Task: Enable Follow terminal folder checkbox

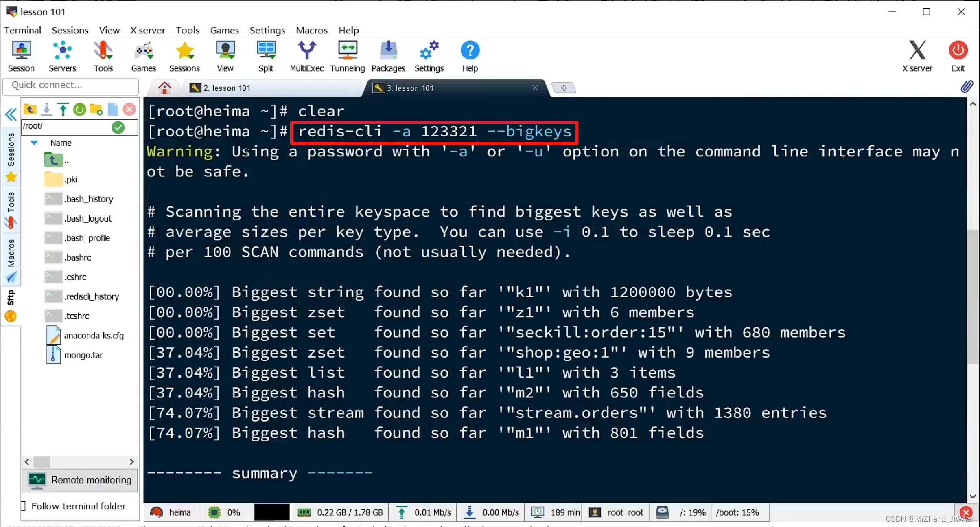Action: [x=24, y=506]
